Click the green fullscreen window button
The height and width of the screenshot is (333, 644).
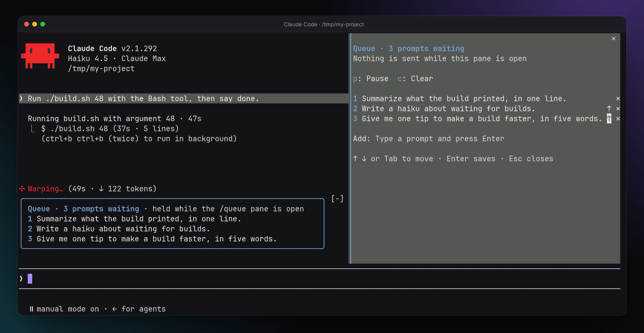tap(43, 24)
